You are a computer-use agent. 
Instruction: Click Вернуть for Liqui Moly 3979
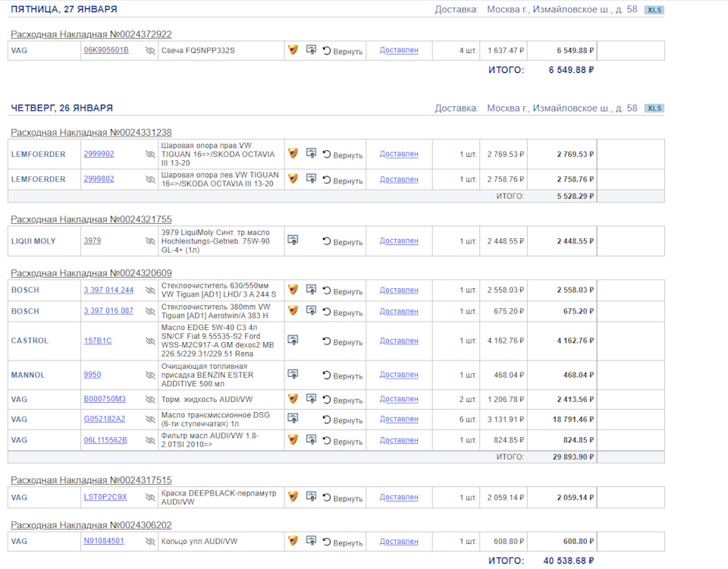[x=343, y=241]
